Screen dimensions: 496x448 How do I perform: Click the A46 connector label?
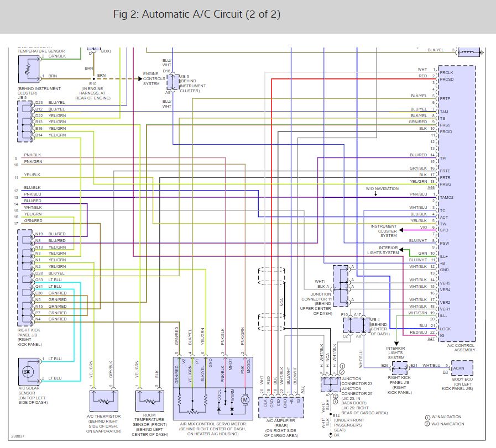point(431,188)
